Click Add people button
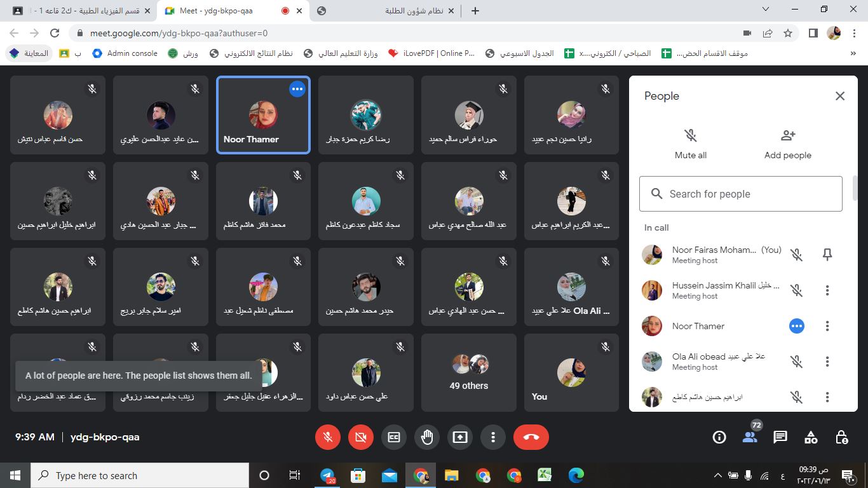The image size is (868, 488). [787, 144]
